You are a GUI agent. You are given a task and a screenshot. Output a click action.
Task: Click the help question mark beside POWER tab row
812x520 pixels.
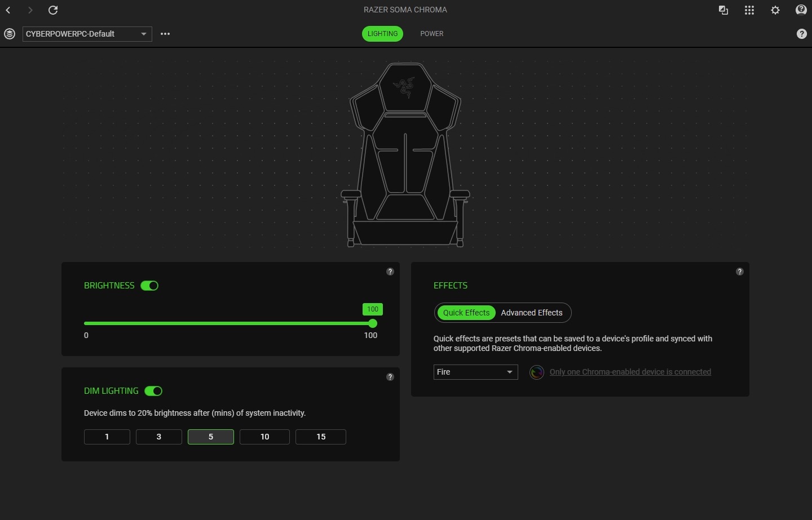pos(801,34)
